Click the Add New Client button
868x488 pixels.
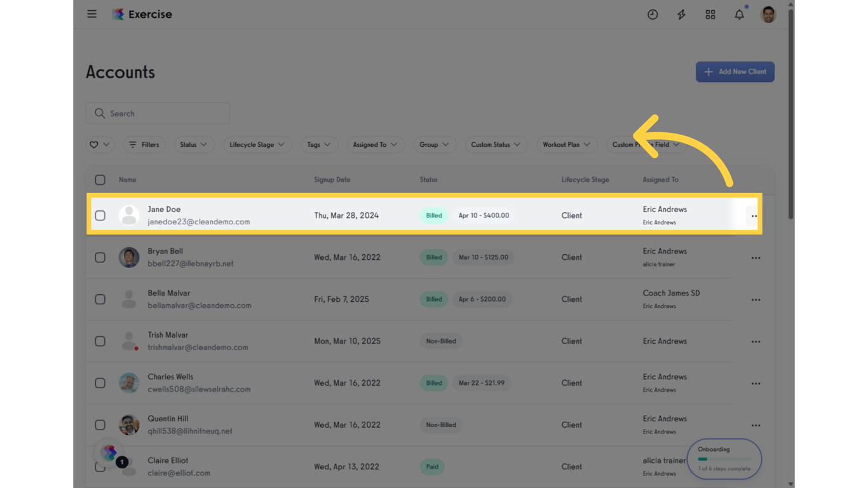[x=735, y=71]
